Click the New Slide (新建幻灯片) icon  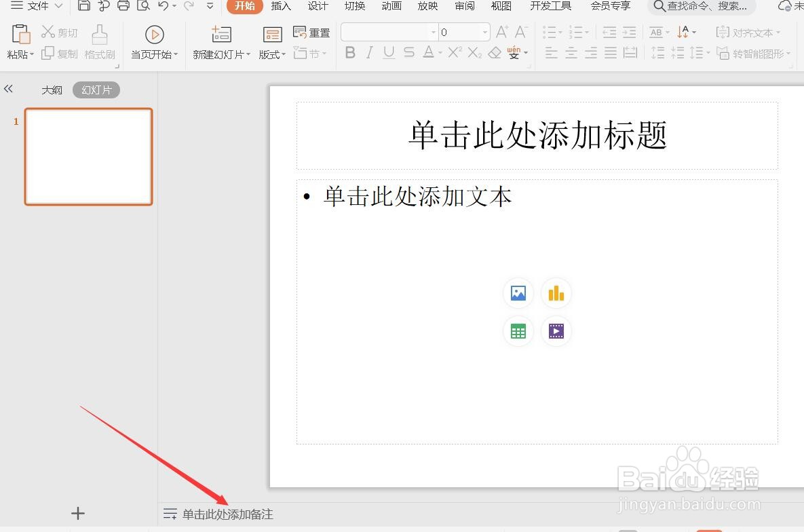[x=221, y=35]
